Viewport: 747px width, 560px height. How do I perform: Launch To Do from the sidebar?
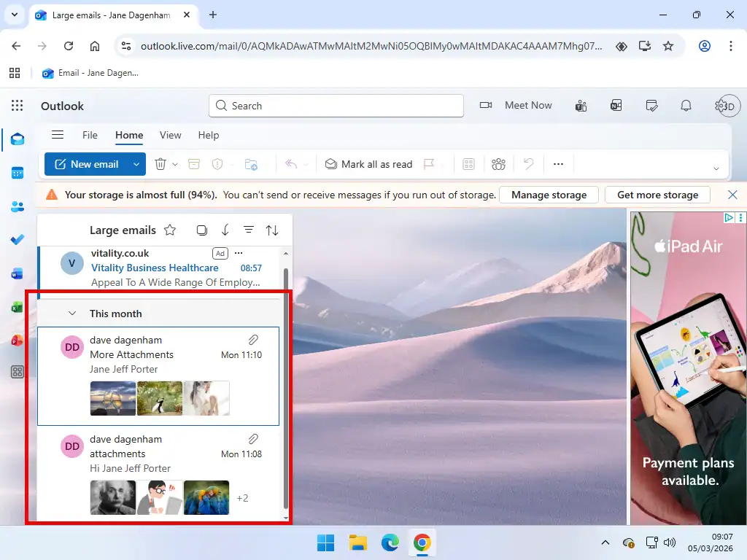(17, 239)
